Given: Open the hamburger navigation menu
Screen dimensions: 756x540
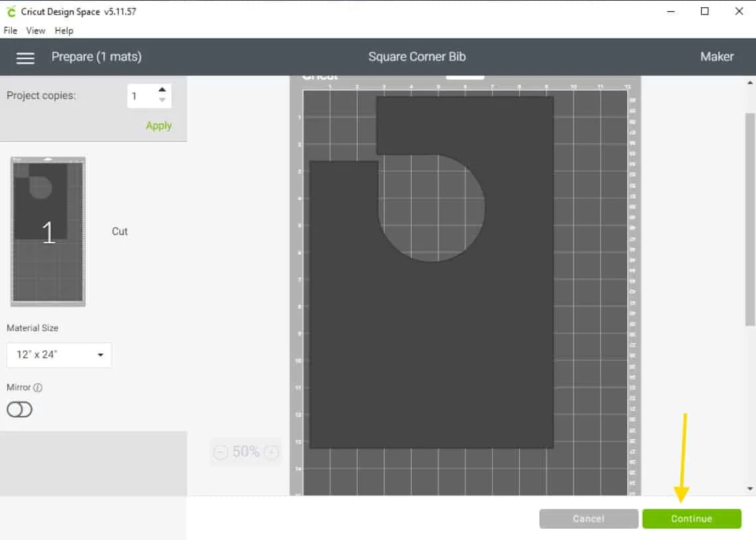Looking at the screenshot, I should (25, 58).
